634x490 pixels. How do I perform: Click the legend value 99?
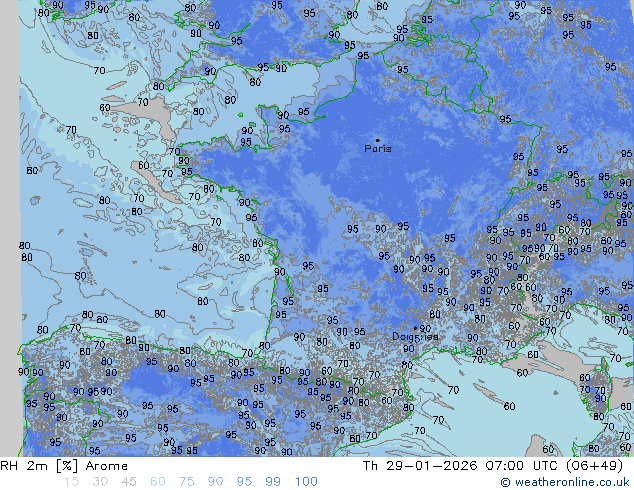pos(273,482)
